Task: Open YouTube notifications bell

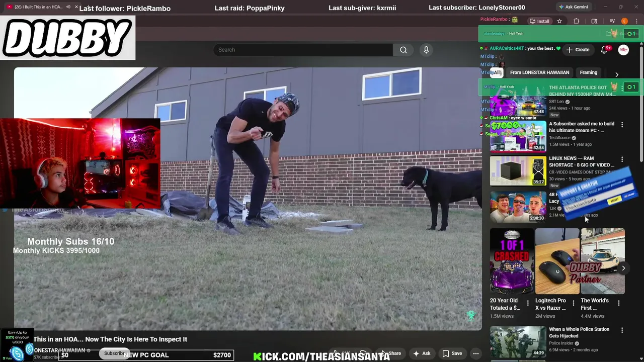Action: pyautogui.click(x=604, y=50)
